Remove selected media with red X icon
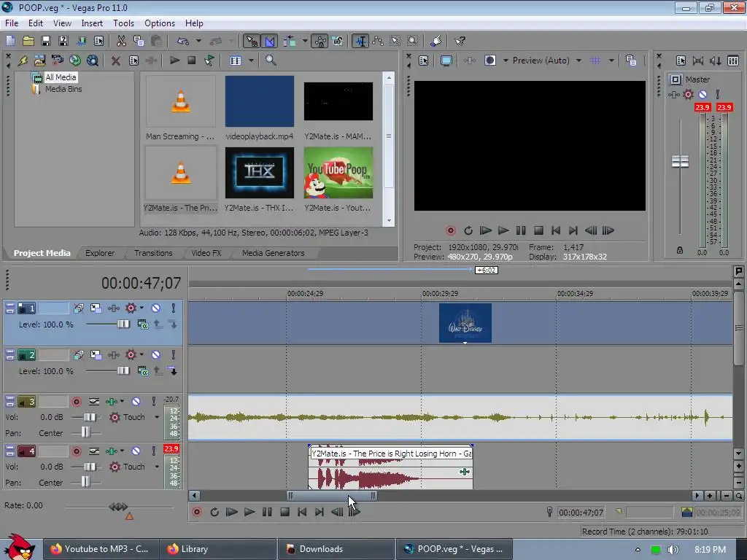This screenshot has height=560, width=747. click(115, 61)
